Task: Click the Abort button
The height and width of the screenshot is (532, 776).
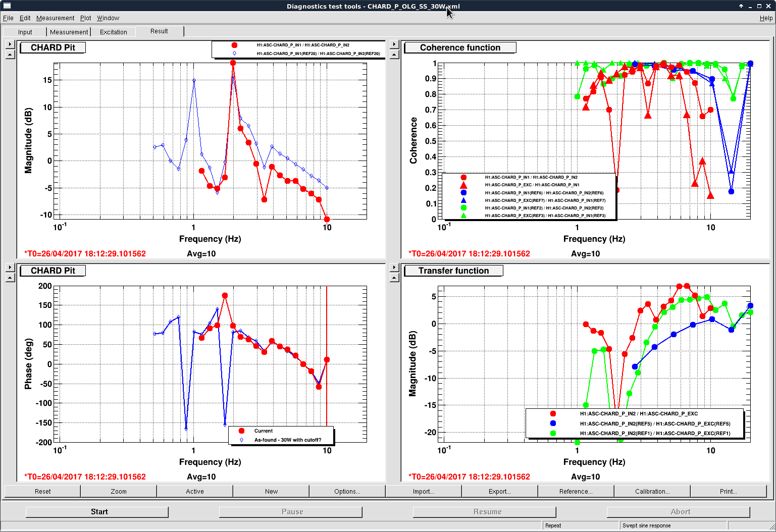Action: (x=679, y=512)
